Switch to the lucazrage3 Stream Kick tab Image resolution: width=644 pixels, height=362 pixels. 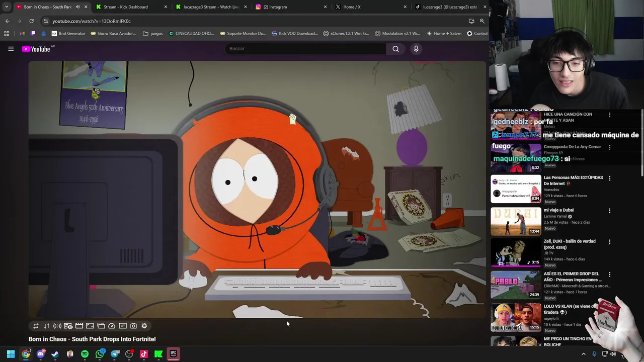(x=211, y=7)
